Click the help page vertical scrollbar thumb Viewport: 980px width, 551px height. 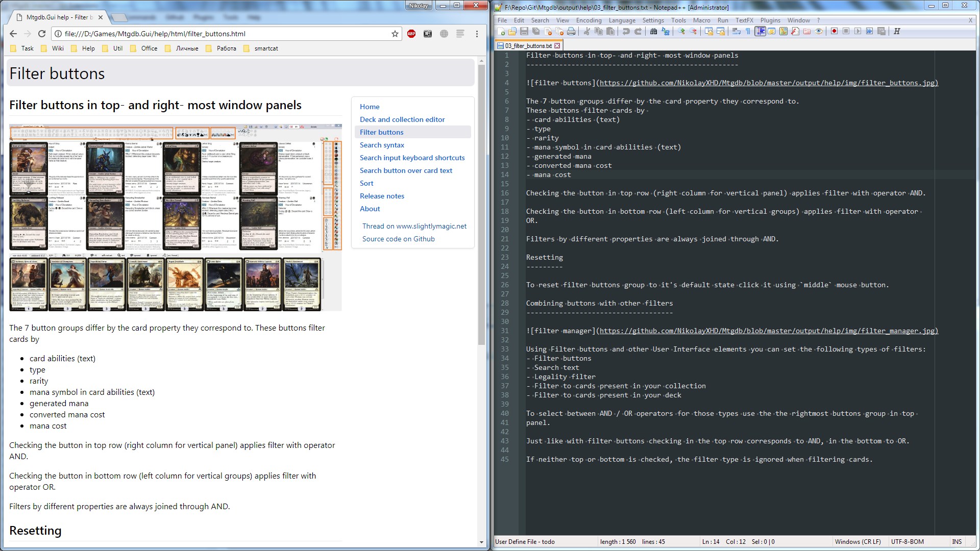(x=481, y=204)
